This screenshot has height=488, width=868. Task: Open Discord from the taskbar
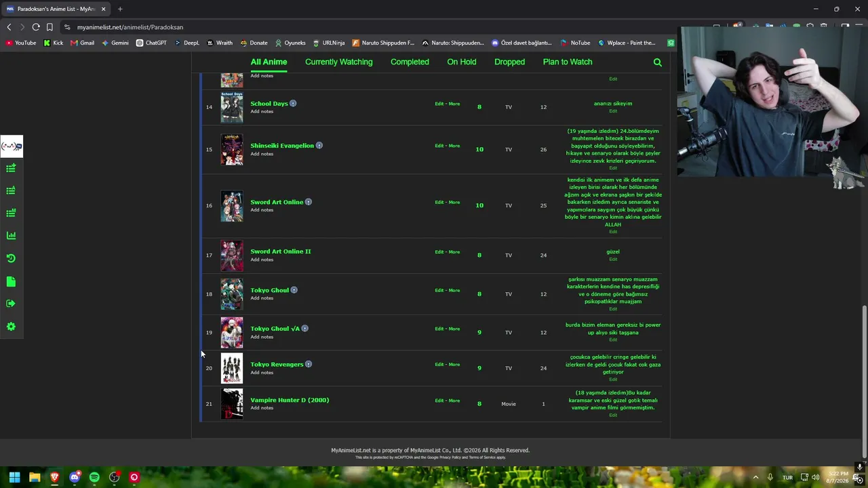[75, 477]
